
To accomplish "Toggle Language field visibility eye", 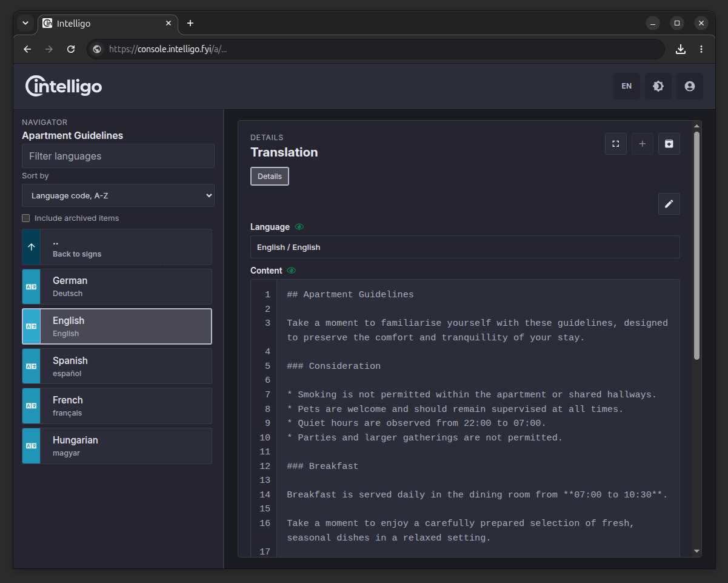I will pos(299,227).
